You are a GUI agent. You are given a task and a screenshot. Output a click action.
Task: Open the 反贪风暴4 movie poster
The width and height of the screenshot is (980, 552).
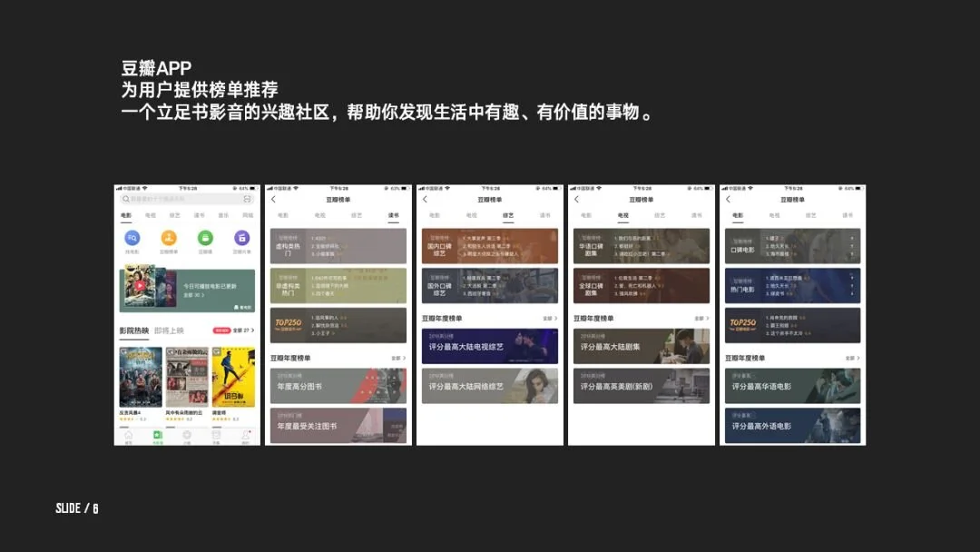[x=141, y=377]
